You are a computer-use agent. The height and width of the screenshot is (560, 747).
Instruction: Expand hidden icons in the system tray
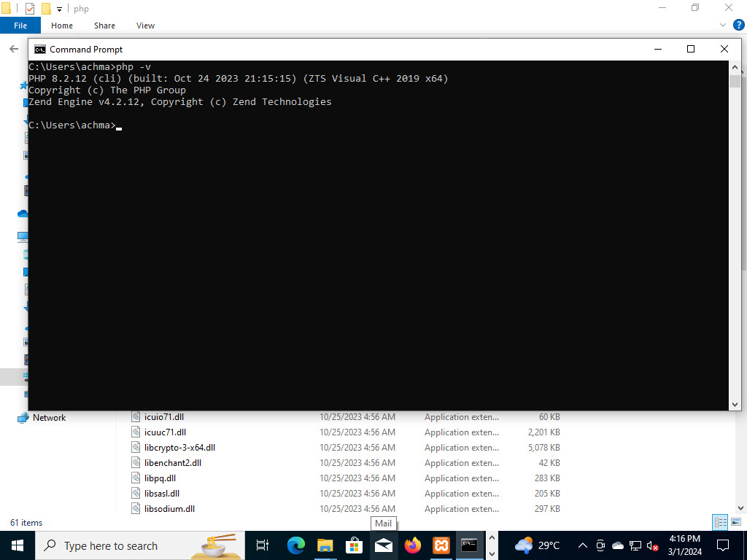[x=582, y=545]
